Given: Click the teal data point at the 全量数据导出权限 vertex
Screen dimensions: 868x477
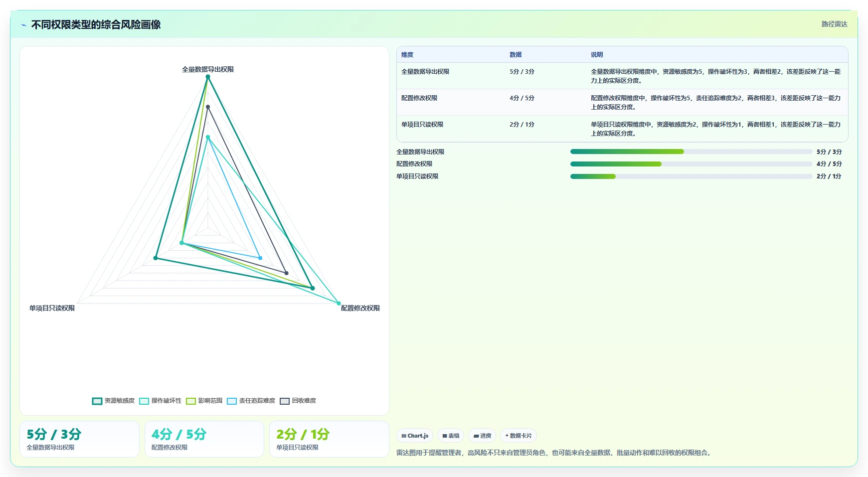Looking at the screenshot, I should [x=208, y=76].
